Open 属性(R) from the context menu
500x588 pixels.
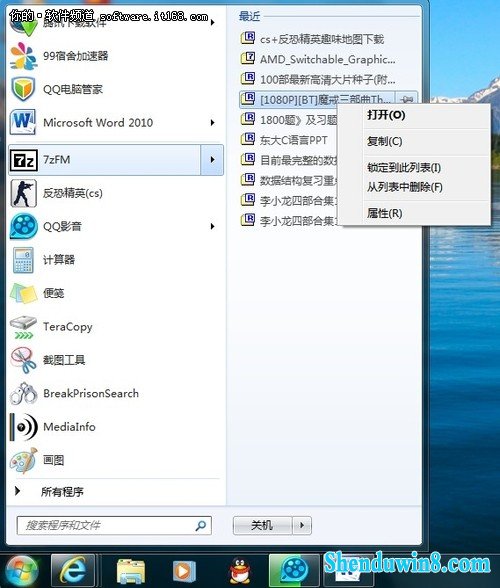(415, 213)
